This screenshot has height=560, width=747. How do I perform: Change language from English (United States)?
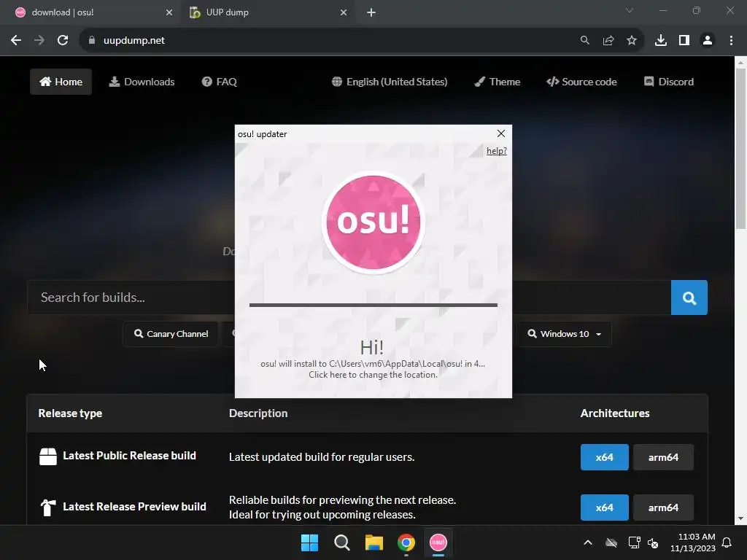pos(390,82)
